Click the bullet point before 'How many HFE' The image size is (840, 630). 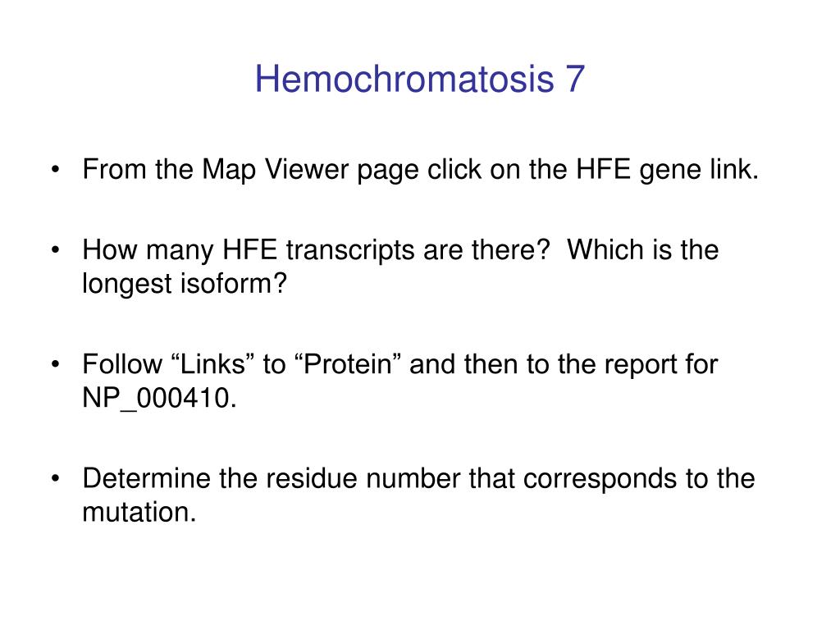coord(55,250)
